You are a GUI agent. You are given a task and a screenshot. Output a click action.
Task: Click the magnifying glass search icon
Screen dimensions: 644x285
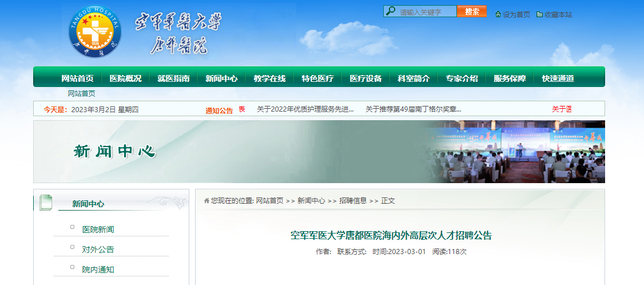point(391,11)
